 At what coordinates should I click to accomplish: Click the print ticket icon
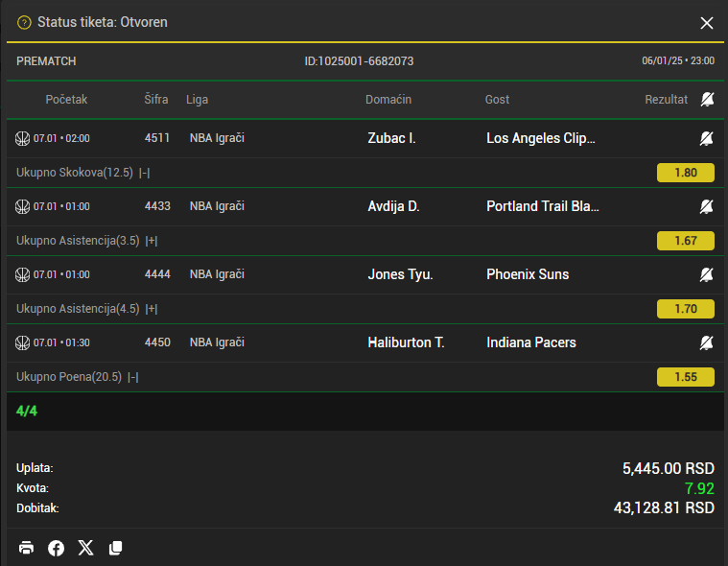click(x=27, y=548)
